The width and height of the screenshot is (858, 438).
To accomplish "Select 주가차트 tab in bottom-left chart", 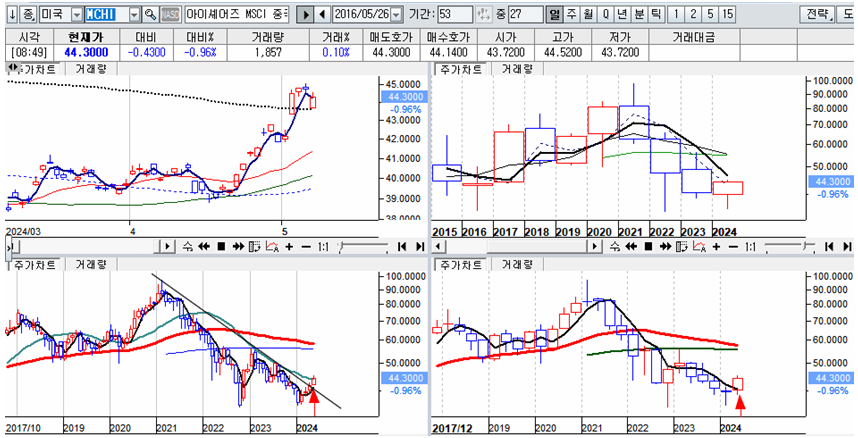I will 34,265.
